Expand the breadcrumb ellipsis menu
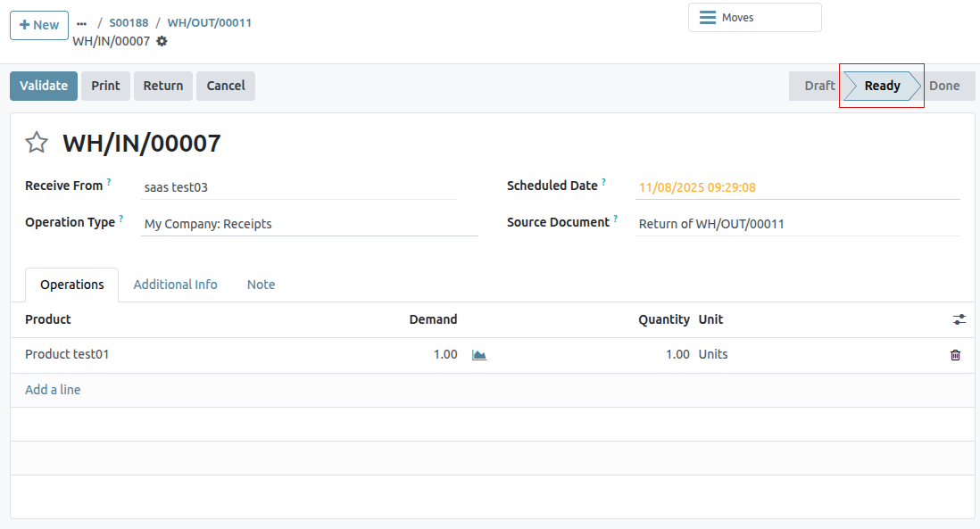Viewport: 980px width, 529px height. coord(82,23)
